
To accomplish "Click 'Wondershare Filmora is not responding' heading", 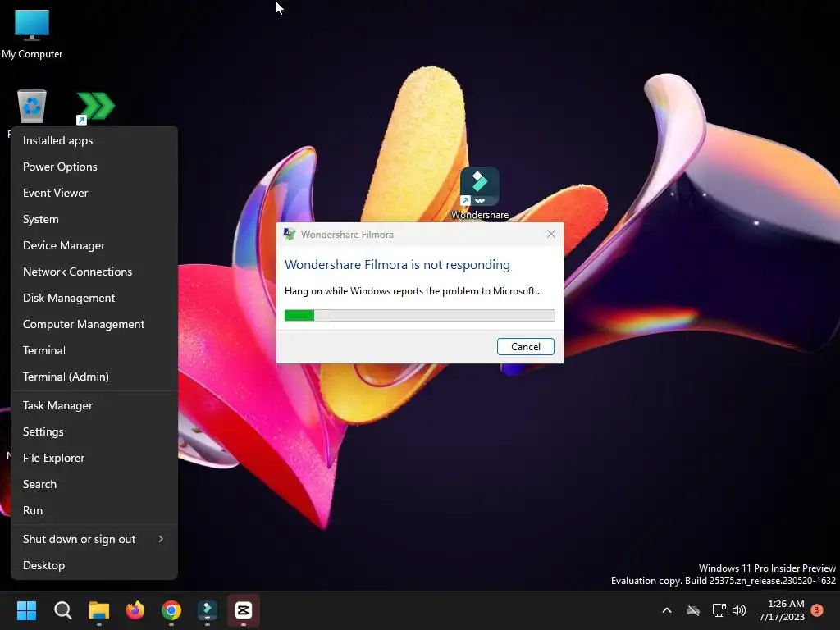I will click(x=397, y=265).
